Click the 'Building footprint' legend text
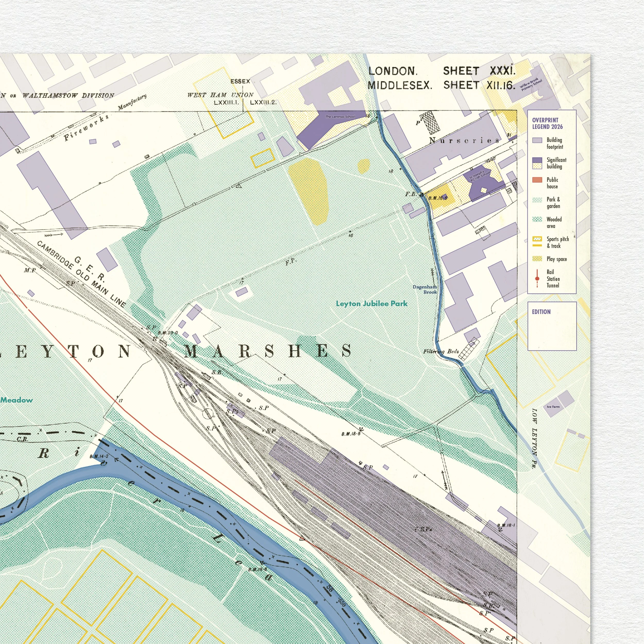The width and height of the screenshot is (644, 644). (x=555, y=143)
